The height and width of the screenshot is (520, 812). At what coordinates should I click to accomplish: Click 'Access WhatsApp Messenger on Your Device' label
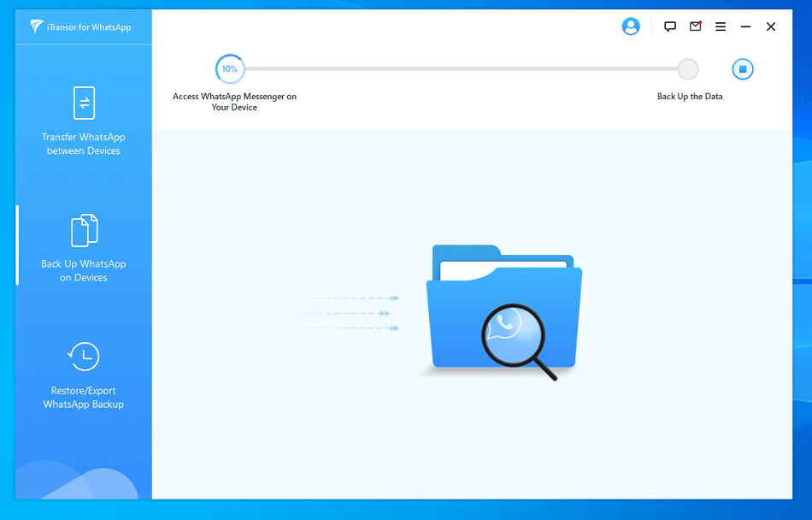tap(234, 102)
